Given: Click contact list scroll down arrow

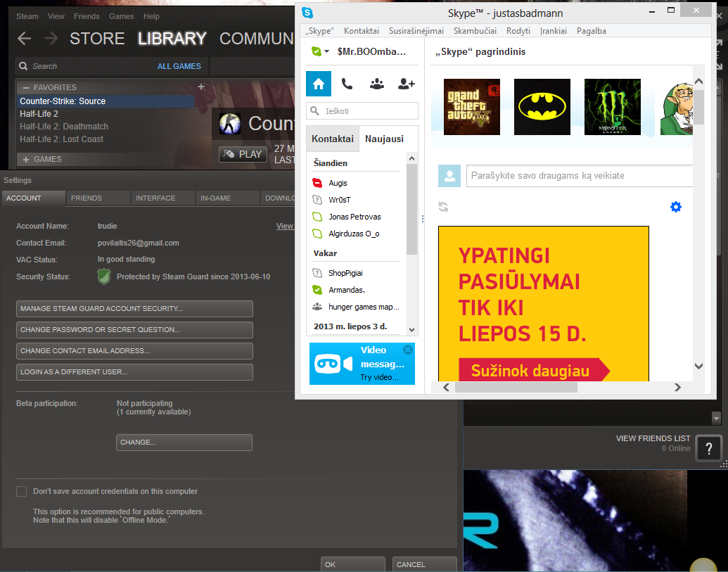Looking at the screenshot, I should click(411, 330).
